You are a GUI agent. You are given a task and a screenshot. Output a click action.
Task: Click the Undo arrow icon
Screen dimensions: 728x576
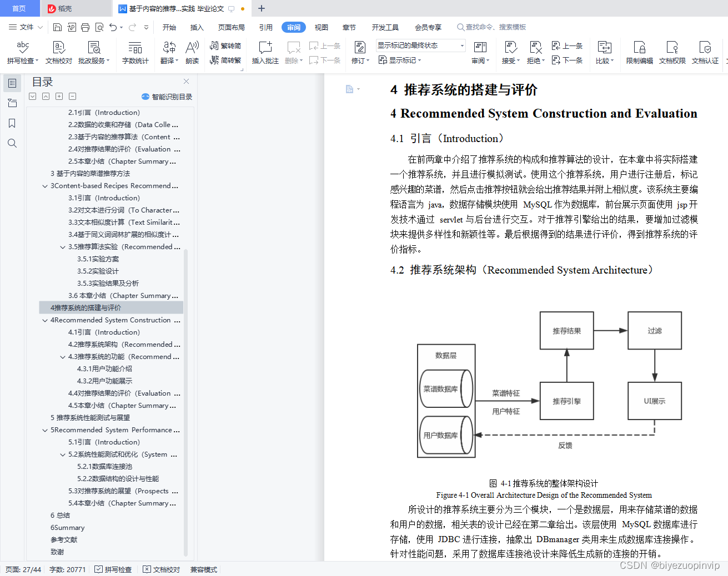[x=113, y=27]
